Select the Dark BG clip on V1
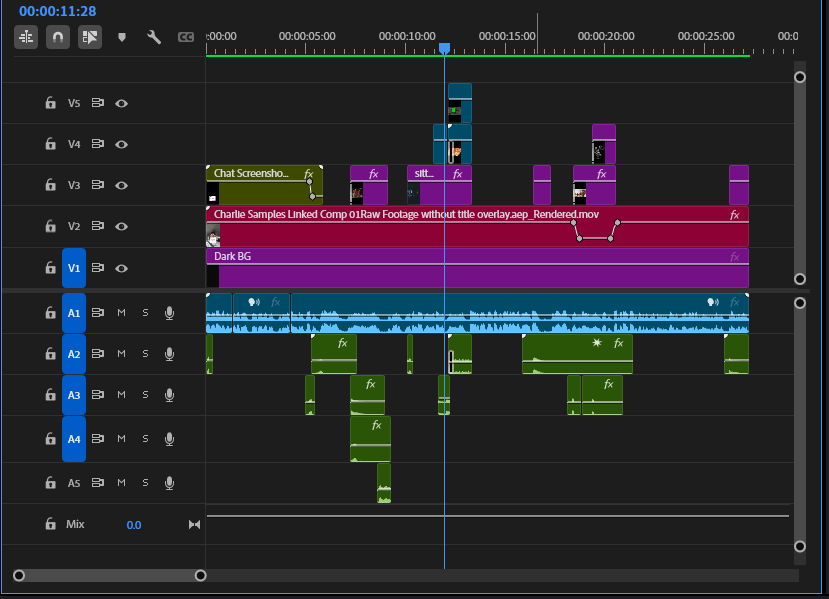 click(x=477, y=268)
